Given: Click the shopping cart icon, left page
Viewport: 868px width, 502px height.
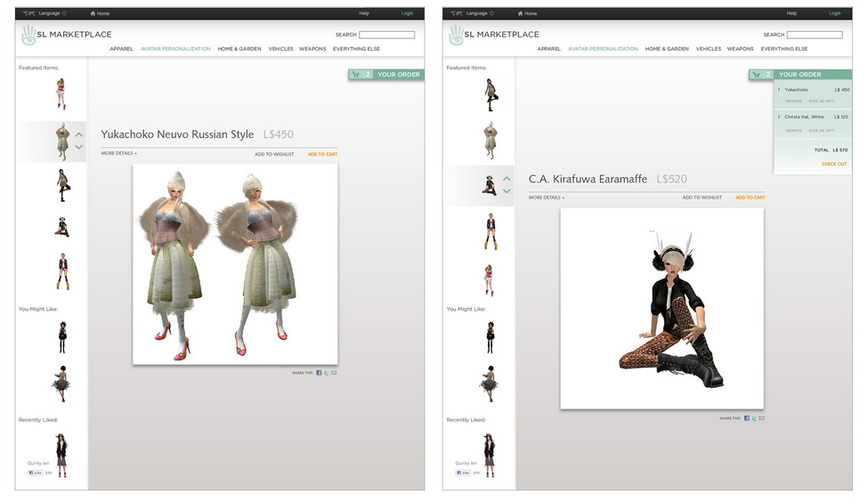Looking at the screenshot, I should 355,74.
